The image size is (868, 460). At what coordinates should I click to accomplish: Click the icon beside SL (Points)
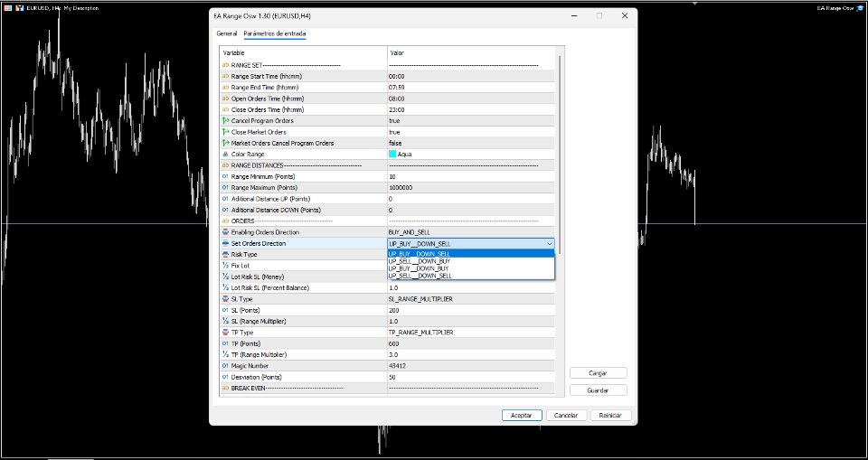pyautogui.click(x=225, y=310)
